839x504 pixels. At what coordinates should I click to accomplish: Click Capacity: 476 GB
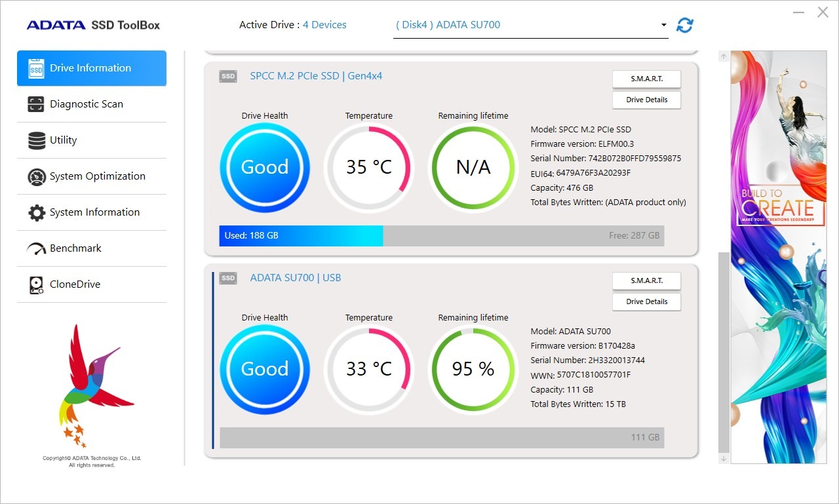(x=562, y=188)
